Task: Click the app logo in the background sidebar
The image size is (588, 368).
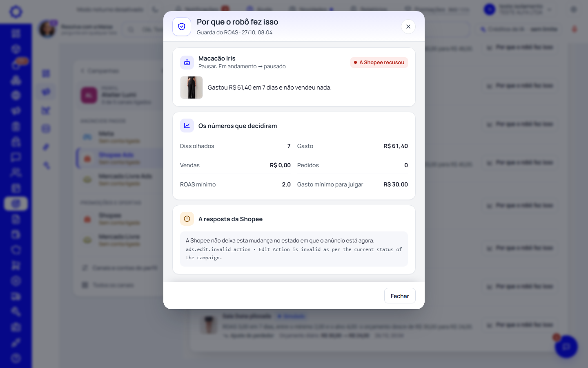Action: coord(16,11)
